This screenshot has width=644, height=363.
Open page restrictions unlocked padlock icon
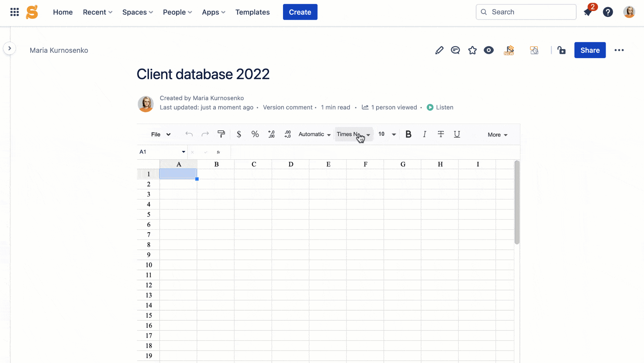(561, 50)
